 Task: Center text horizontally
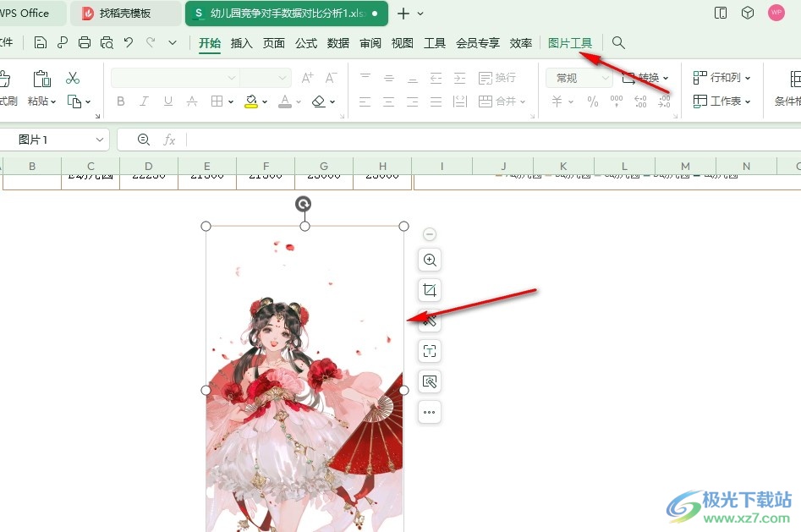coord(388,101)
